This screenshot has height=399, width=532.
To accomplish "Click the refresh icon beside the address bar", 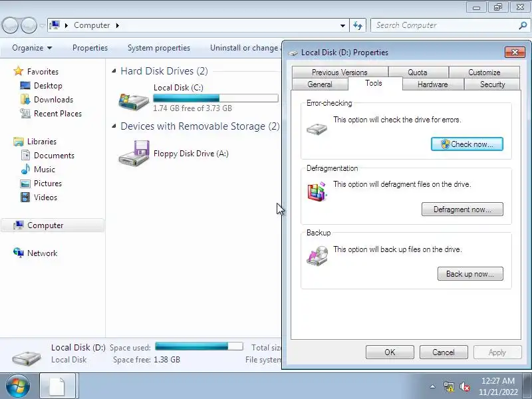I will pos(358,25).
